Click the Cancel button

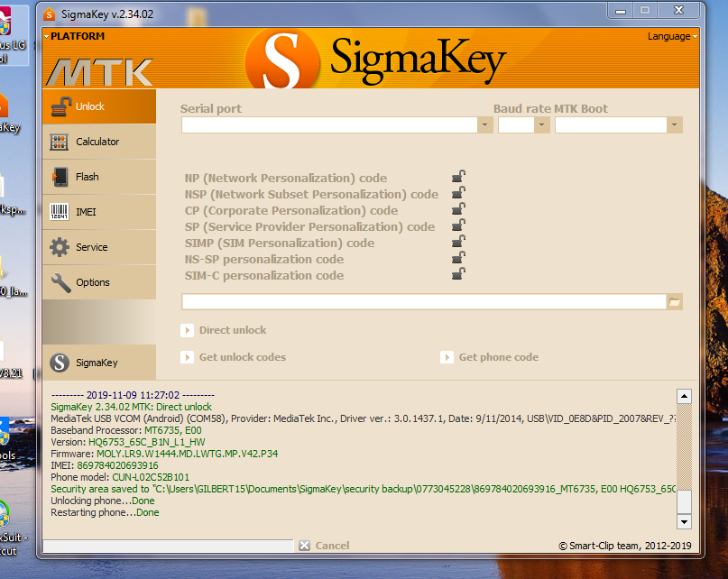pos(324,546)
